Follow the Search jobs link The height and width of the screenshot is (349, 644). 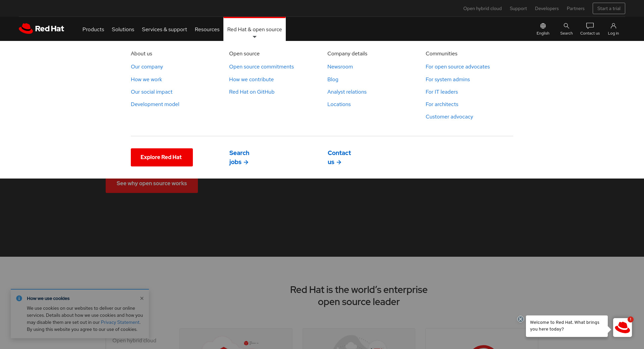tap(239, 157)
